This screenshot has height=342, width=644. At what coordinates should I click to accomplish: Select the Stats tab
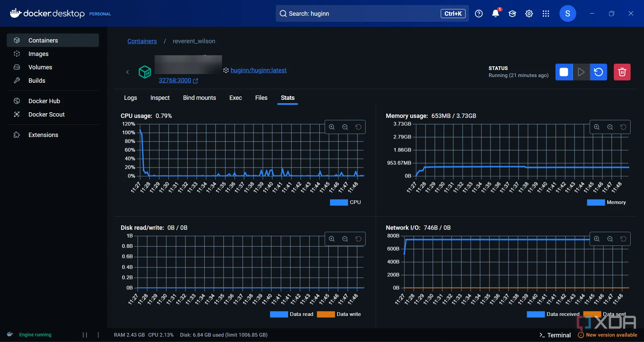[x=288, y=98]
